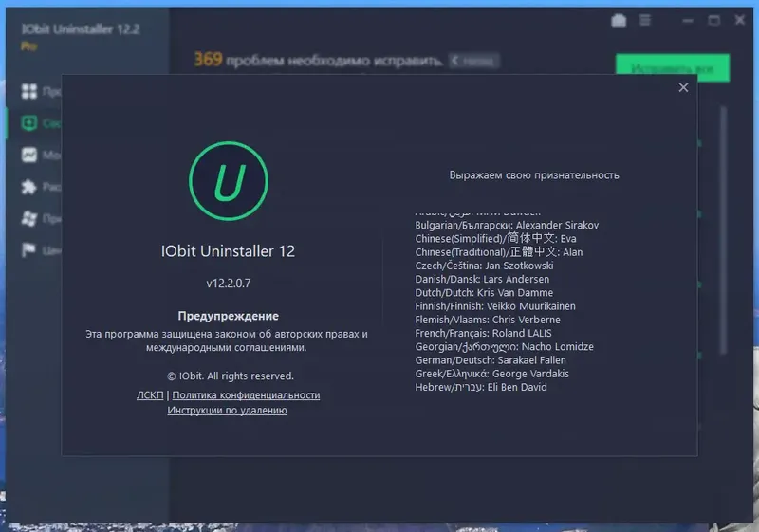759x532 pixels.
Task: Click the Предупреждение heading
Action: pyautogui.click(x=228, y=316)
